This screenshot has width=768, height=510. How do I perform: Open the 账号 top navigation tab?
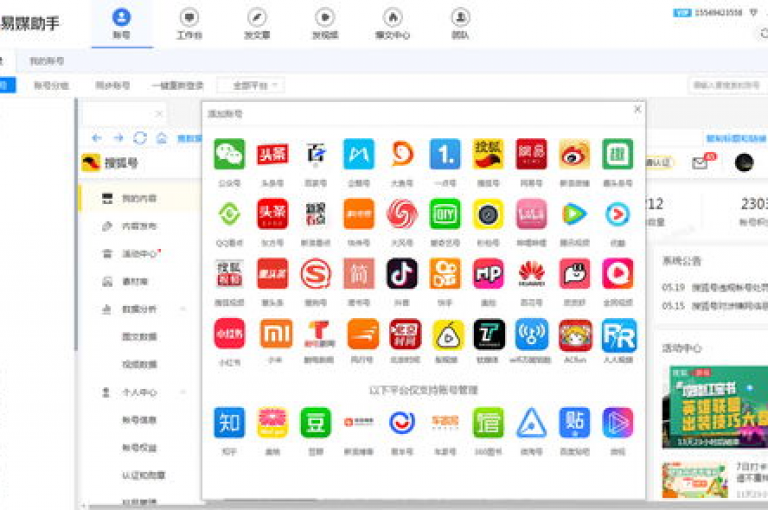pos(121,24)
